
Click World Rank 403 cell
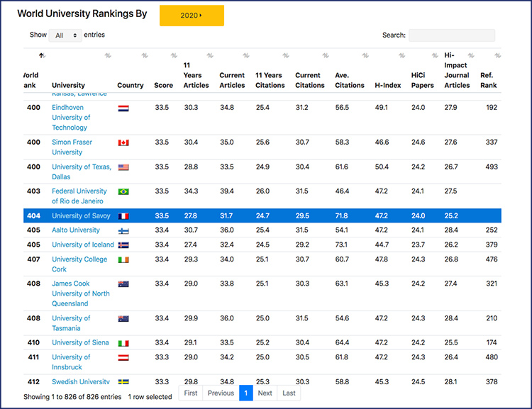(x=33, y=191)
